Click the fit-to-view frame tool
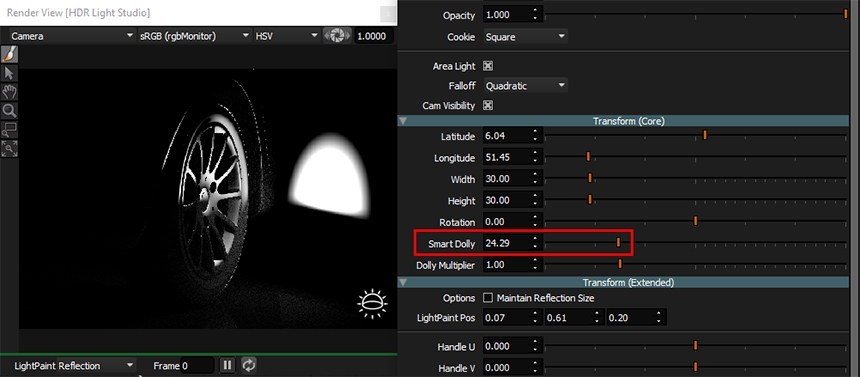This screenshot has width=860, height=377. 9,149
